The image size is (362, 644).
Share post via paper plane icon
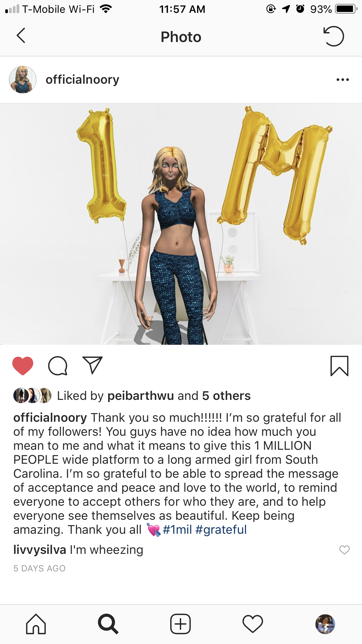click(x=92, y=365)
